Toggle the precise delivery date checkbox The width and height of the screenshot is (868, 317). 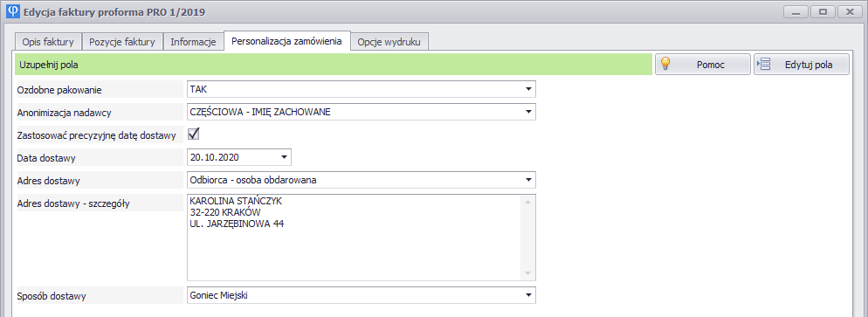[194, 134]
